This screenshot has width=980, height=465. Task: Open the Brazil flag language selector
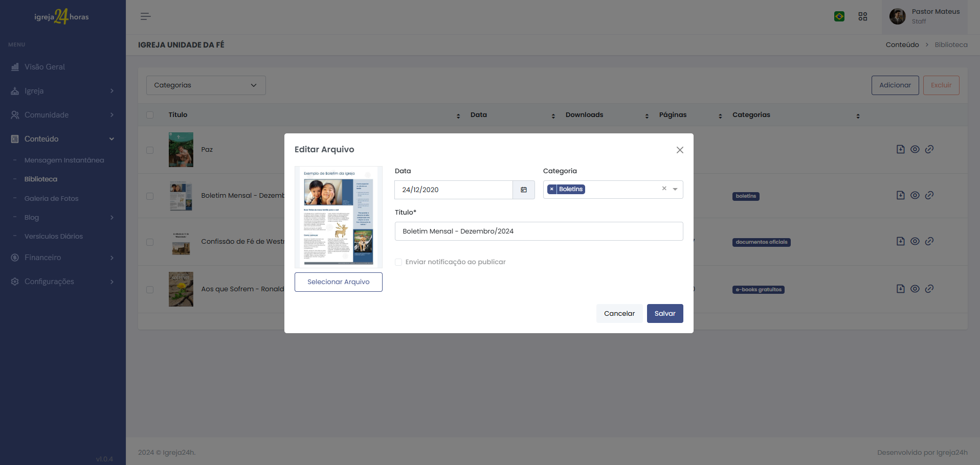pyautogui.click(x=839, y=16)
